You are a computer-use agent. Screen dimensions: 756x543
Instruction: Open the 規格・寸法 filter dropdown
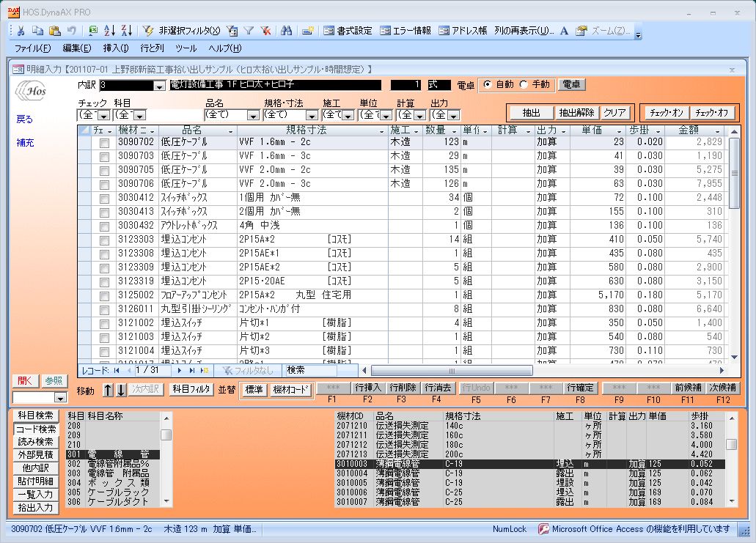coord(312,115)
